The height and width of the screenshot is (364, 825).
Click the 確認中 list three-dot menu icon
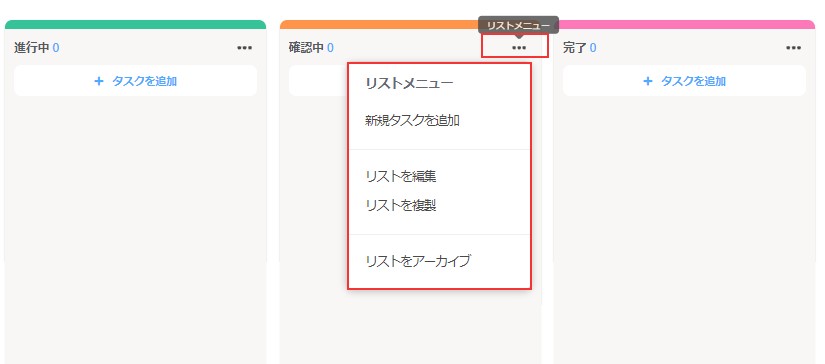[519, 48]
